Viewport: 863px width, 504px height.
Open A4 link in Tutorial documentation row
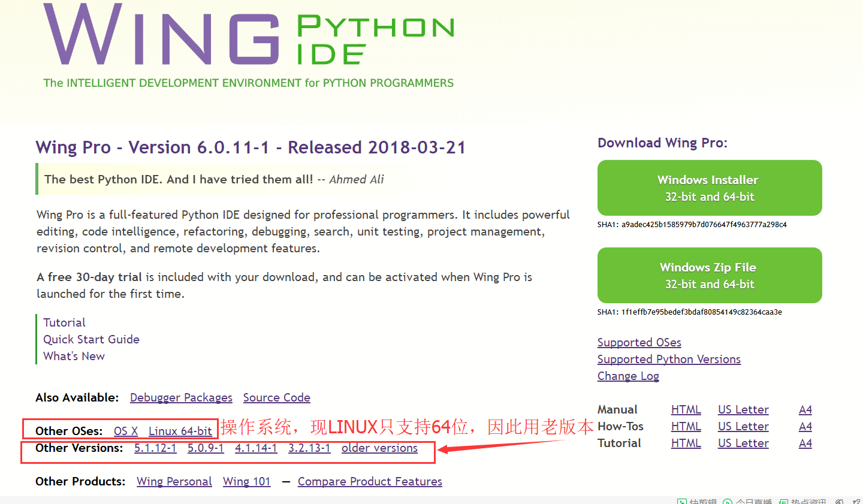[x=805, y=443]
